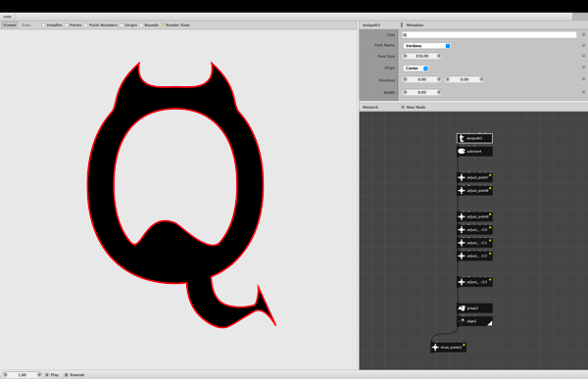This screenshot has height=379, width=588.
Task: Toggle the Points checkbox
Action: coord(67,25)
